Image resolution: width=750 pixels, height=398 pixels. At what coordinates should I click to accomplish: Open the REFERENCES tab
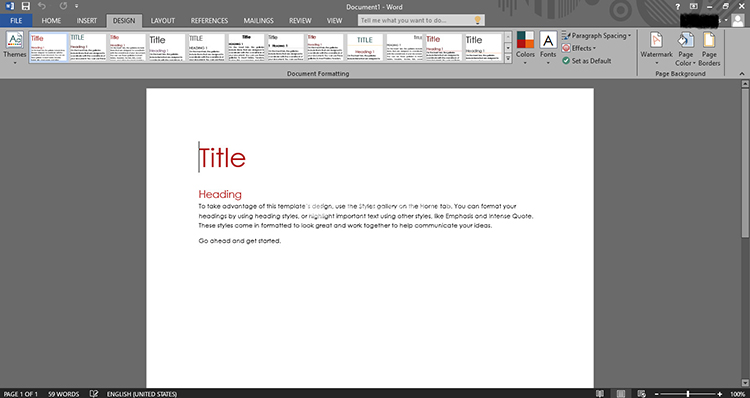click(x=209, y=21)
